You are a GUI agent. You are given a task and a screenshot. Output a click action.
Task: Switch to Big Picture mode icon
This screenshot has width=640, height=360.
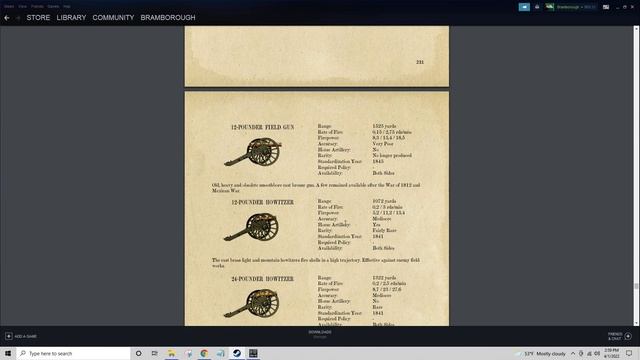(606, 7)
